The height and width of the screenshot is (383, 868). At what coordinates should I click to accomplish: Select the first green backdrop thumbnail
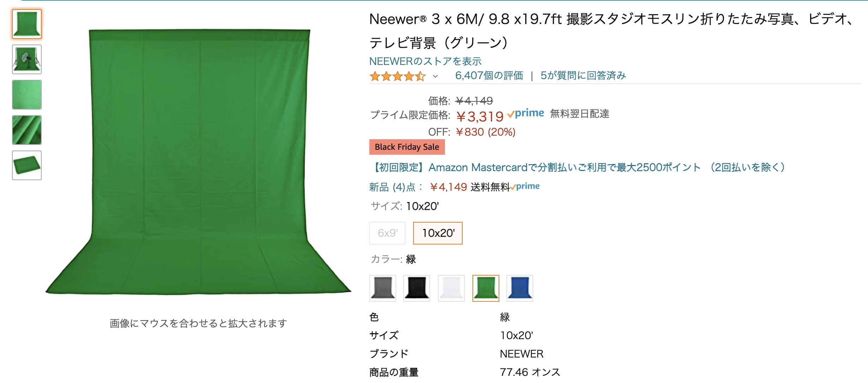coord(27,24)
